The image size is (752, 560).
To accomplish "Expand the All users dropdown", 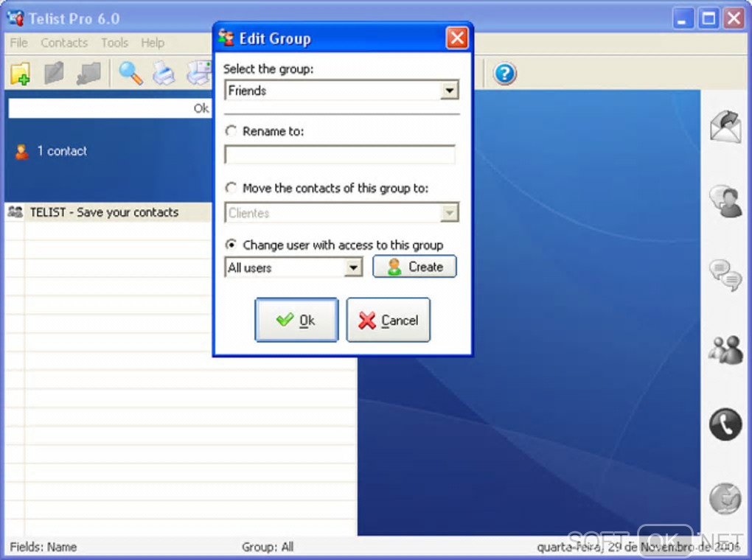I will click(x=353, y=267).
